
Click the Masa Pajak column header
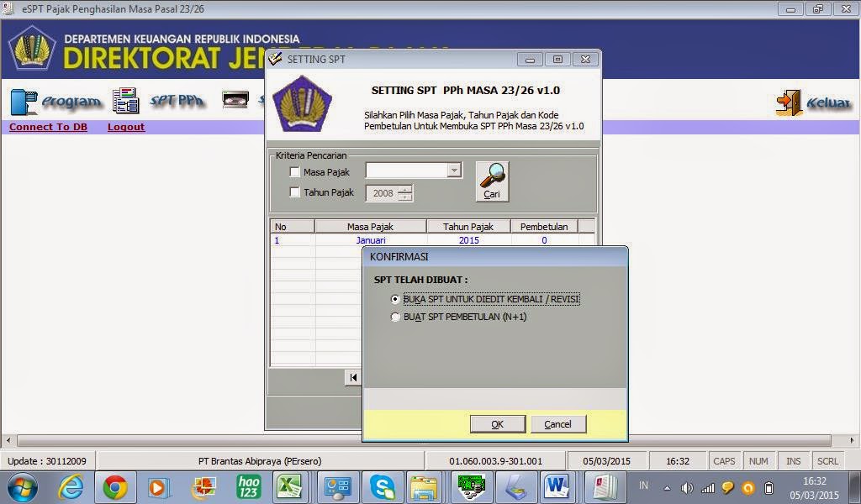click(371, 227)
